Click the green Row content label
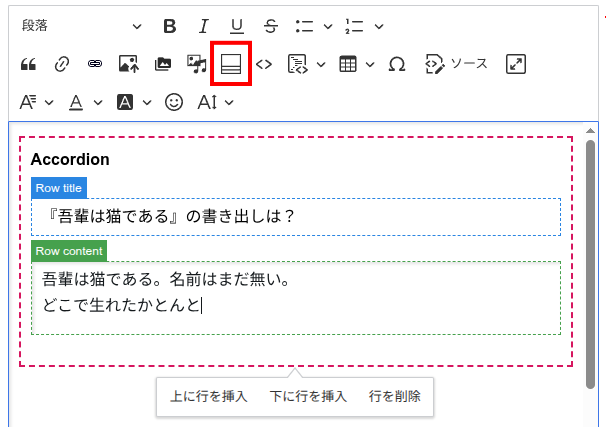Viewport: 606px width, 427px height. pyautogui.click(x=69, y=251)
